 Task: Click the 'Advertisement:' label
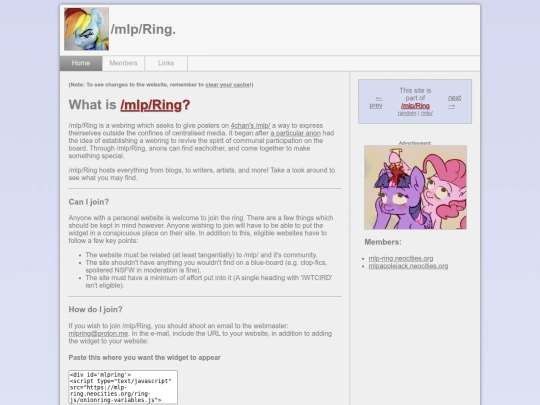tap(415, 143)
